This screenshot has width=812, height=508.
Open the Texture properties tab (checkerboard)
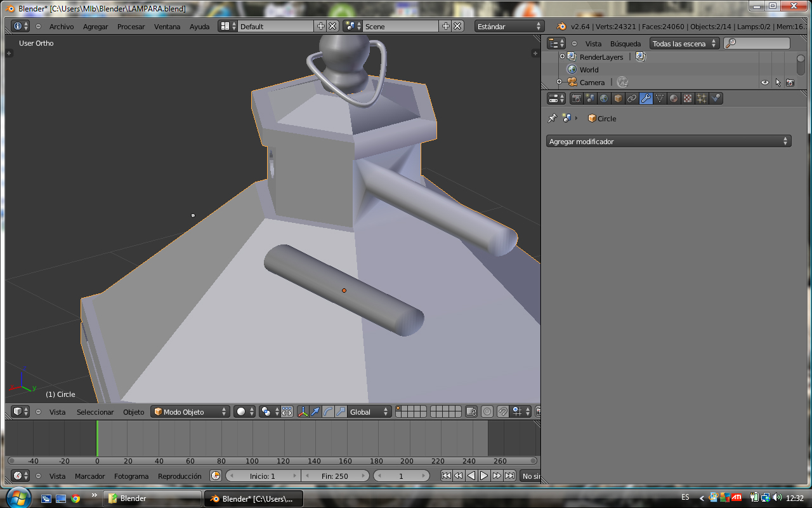click(x=688, y=98)
